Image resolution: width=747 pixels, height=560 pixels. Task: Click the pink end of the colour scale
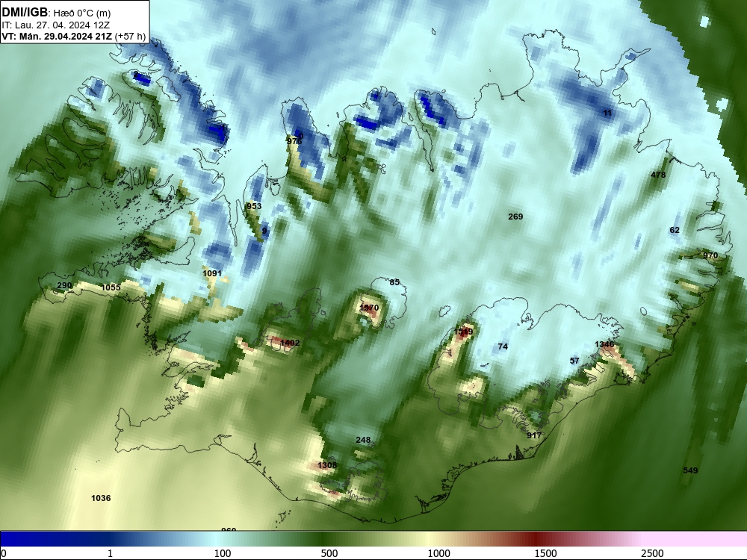(x=695, y=538)
